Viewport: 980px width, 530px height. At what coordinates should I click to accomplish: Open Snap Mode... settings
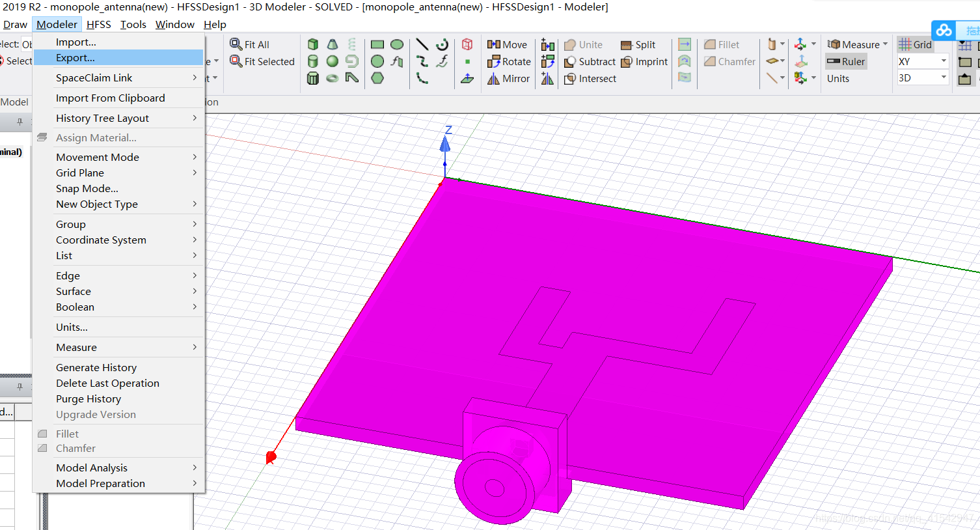[118, 188]
